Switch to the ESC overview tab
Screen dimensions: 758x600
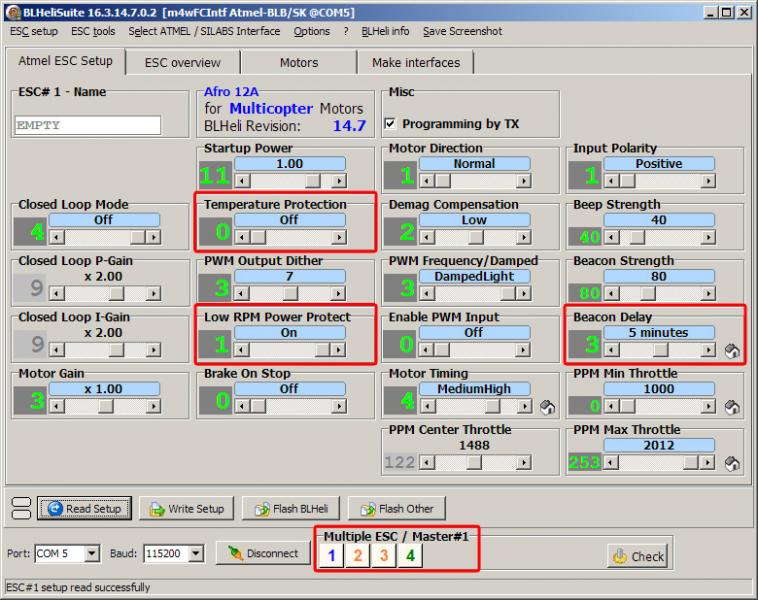182,62
